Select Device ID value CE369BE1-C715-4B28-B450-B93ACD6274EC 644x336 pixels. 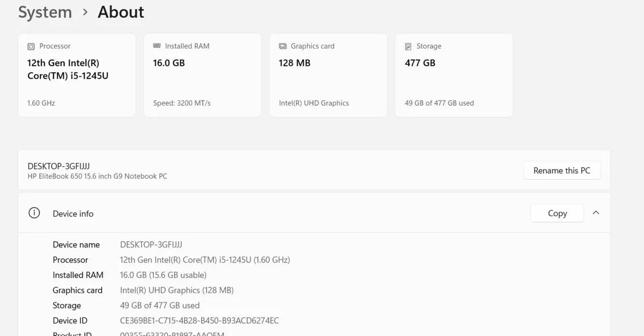[200, 320]
